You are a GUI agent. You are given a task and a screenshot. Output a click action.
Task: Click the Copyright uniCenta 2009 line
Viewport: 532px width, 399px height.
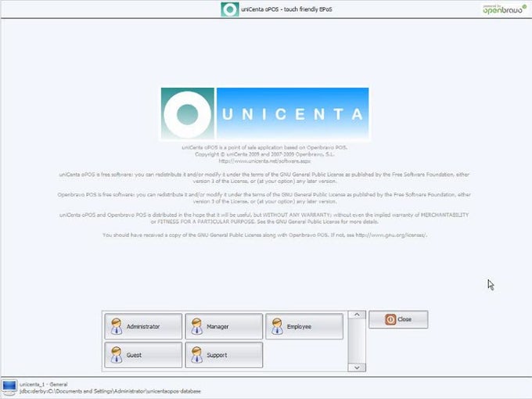[264, 154]
